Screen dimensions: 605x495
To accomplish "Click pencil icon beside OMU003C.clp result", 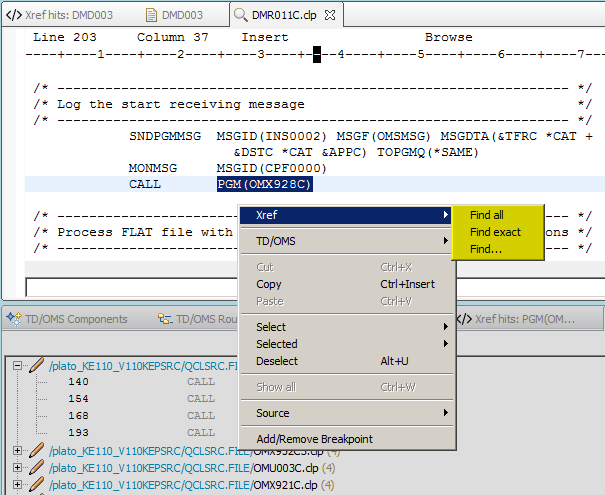I will [x=38, y=467].
